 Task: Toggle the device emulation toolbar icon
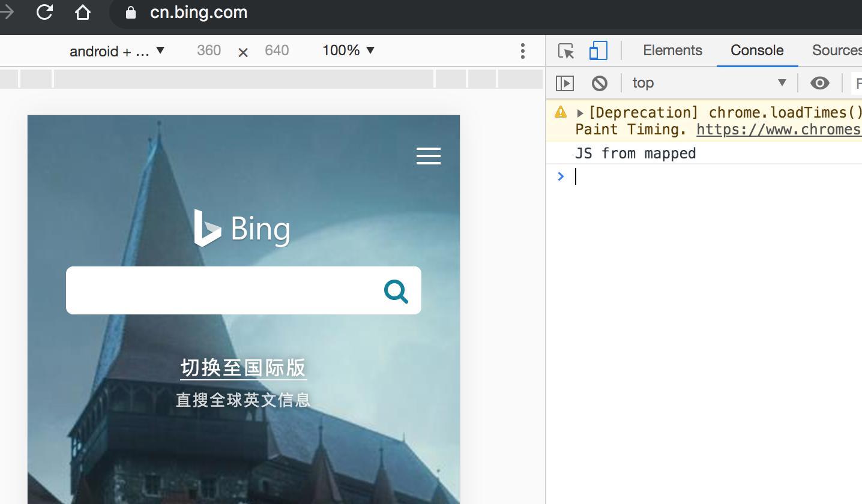coord(597,51)
